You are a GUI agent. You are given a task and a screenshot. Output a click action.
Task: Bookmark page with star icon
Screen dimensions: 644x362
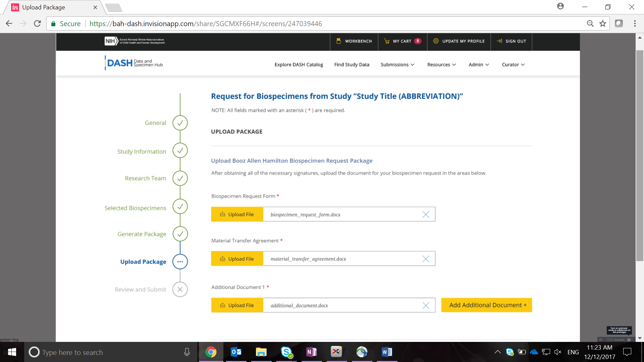603,23
